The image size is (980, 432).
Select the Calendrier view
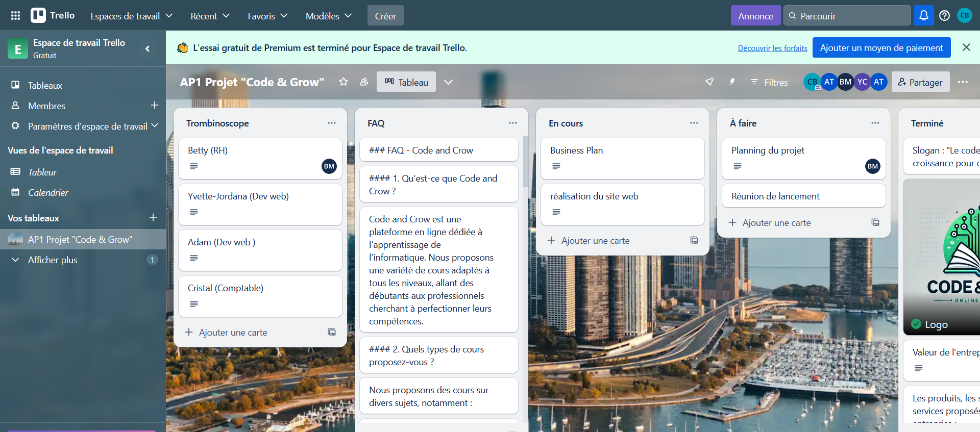pos(48,192)
